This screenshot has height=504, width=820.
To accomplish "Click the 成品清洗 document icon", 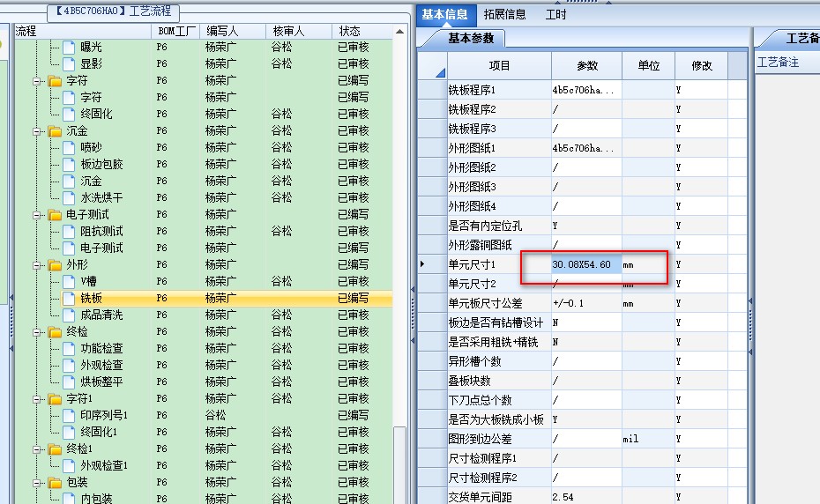I will click(x=69, y=315).
